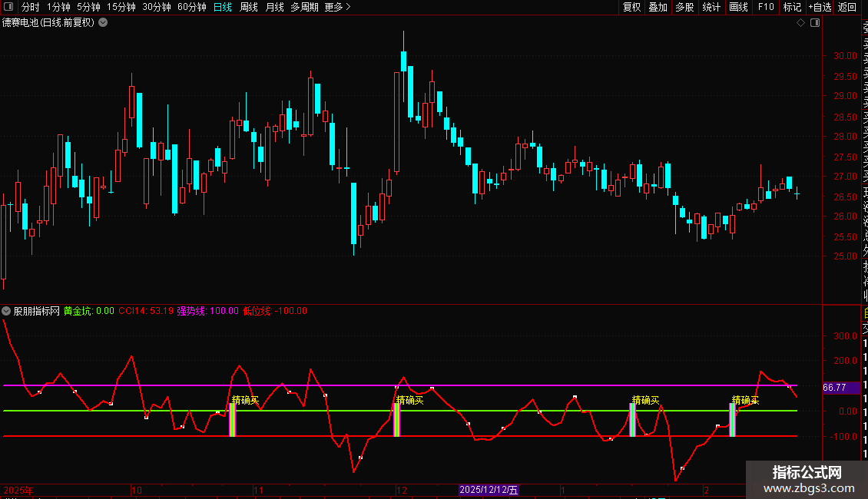Toggle the right side panel icon
Image resolution: width=868 pixels, height=499 pixels.
point(815,23)
